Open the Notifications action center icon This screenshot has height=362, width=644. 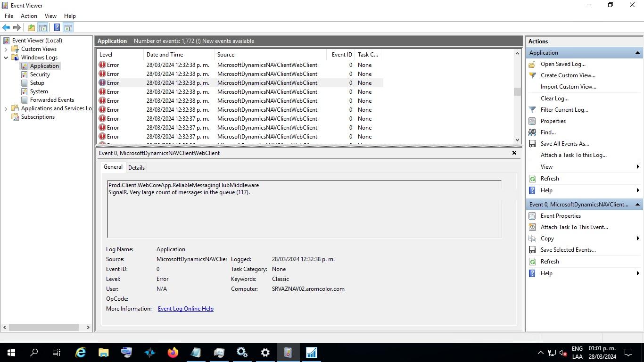(x=628, y=353)
